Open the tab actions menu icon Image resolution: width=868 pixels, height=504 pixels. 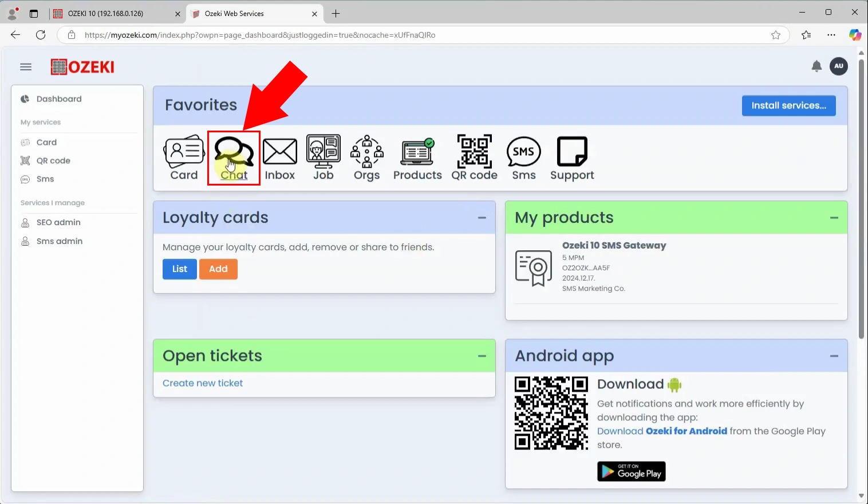(34, 13)
